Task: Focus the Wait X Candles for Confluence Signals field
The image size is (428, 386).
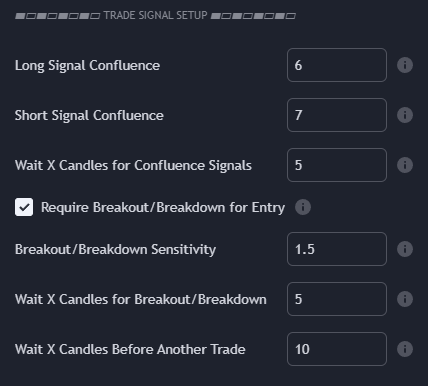Action: click(337, 165)
